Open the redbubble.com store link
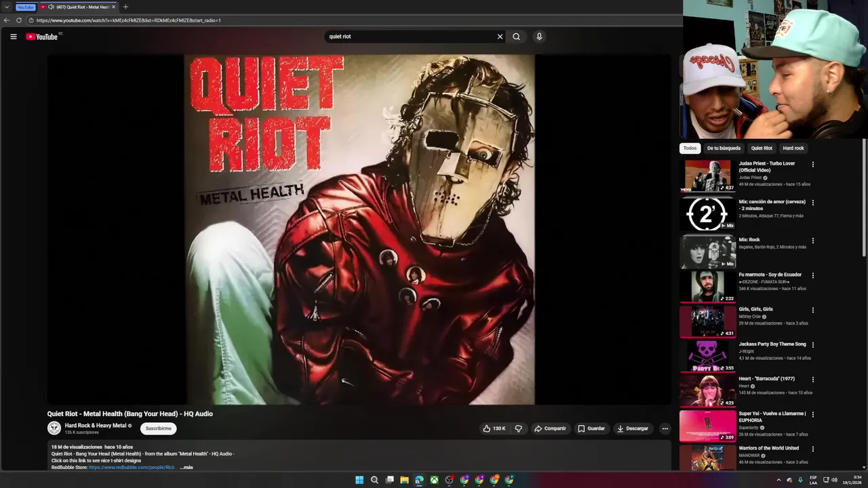The width and height of the screenshot is (868, 488). [132, 468]
